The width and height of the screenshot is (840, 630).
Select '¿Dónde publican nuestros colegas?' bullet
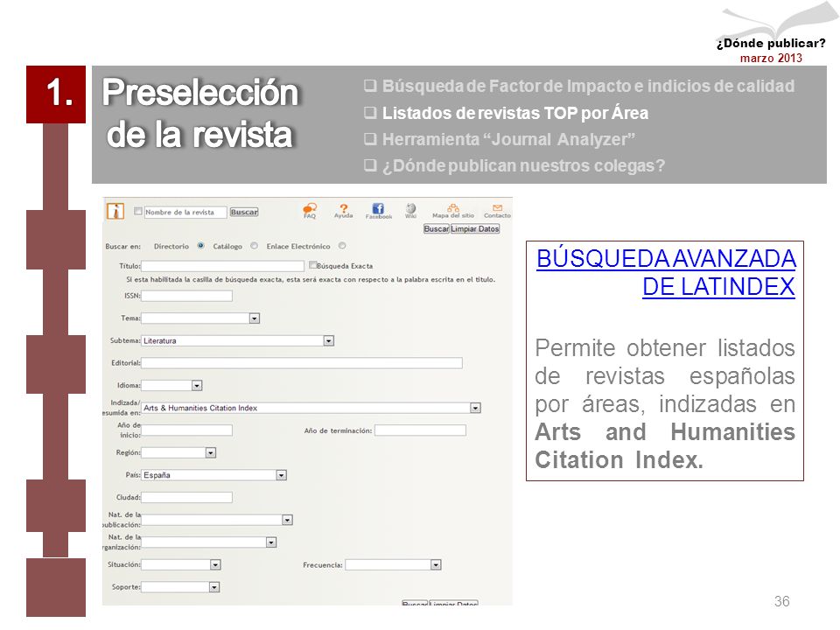coord(514,165)
